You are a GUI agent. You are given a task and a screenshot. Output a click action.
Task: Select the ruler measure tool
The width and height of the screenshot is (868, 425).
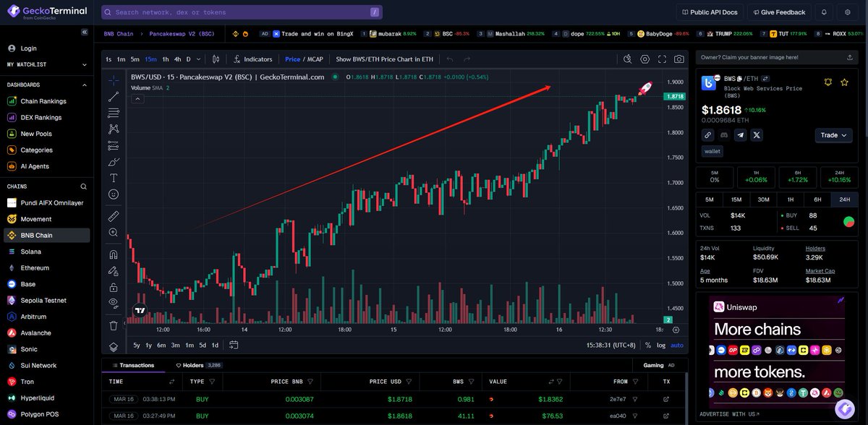[x=114, y=215]
